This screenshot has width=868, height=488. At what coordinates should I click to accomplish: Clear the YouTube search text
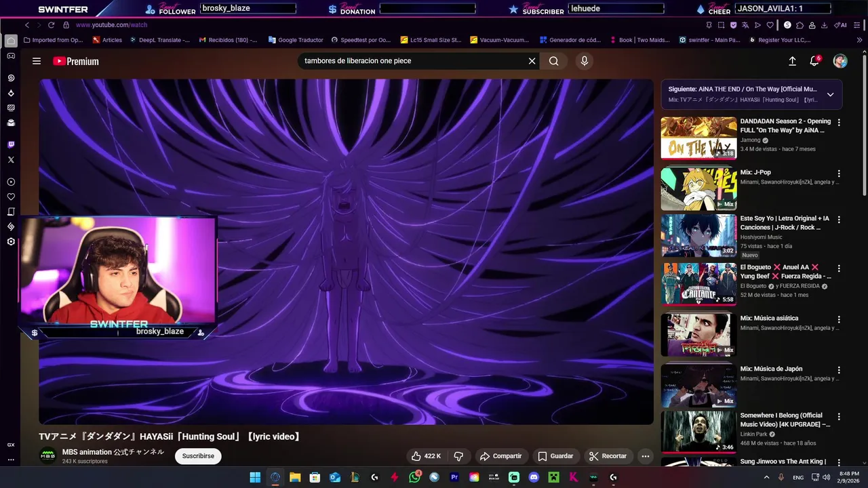[532, 61]
